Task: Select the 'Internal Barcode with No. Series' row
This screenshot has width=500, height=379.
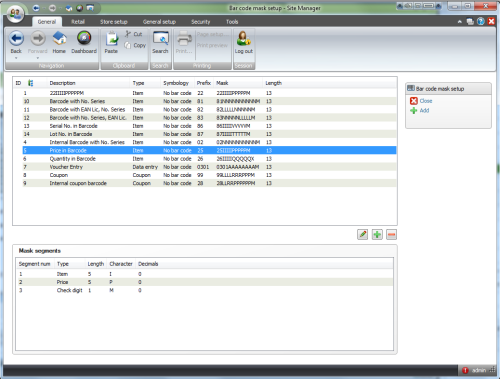Action: 209,142
